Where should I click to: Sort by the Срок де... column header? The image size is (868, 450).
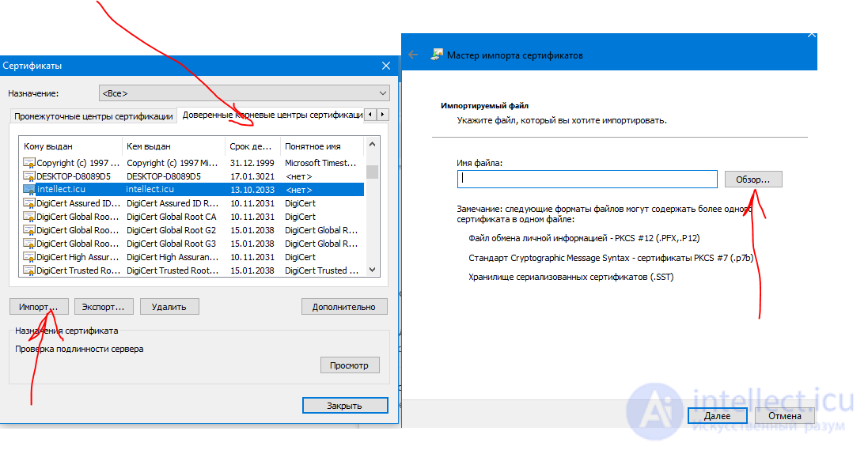[252, 146]
